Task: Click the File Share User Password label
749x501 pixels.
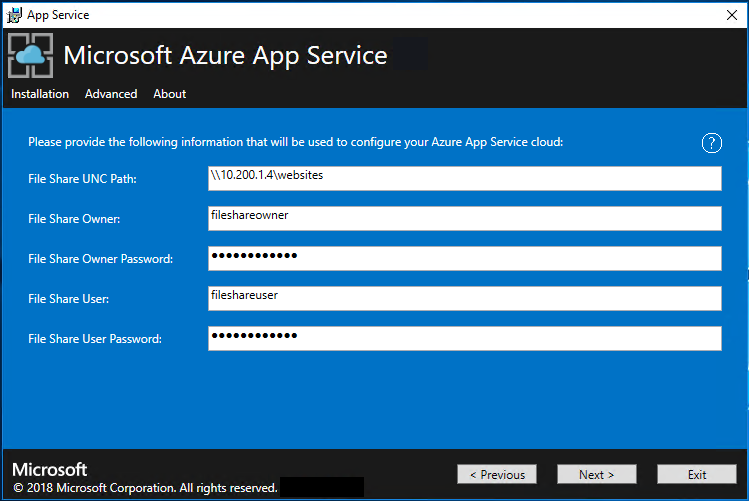Action: [x=95, y=339]
